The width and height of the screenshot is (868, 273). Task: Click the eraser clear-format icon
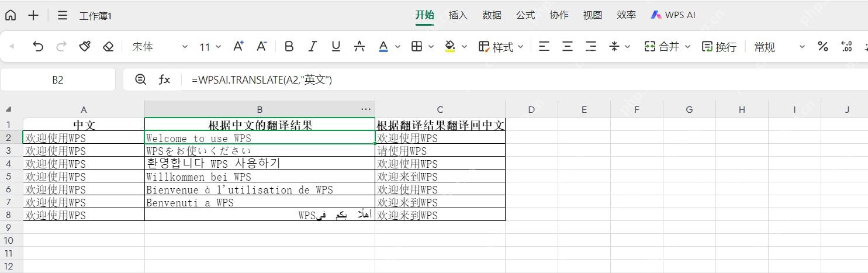click(x=108, y=46)
